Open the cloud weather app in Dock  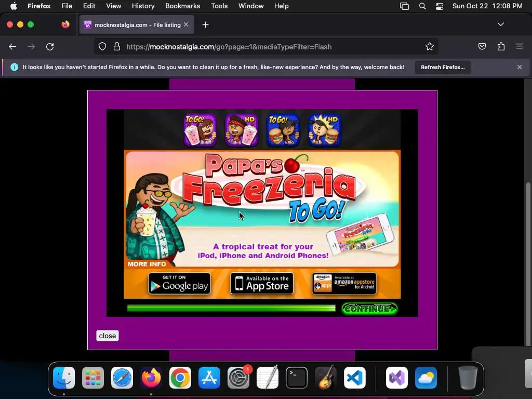(x=426, y=378)
